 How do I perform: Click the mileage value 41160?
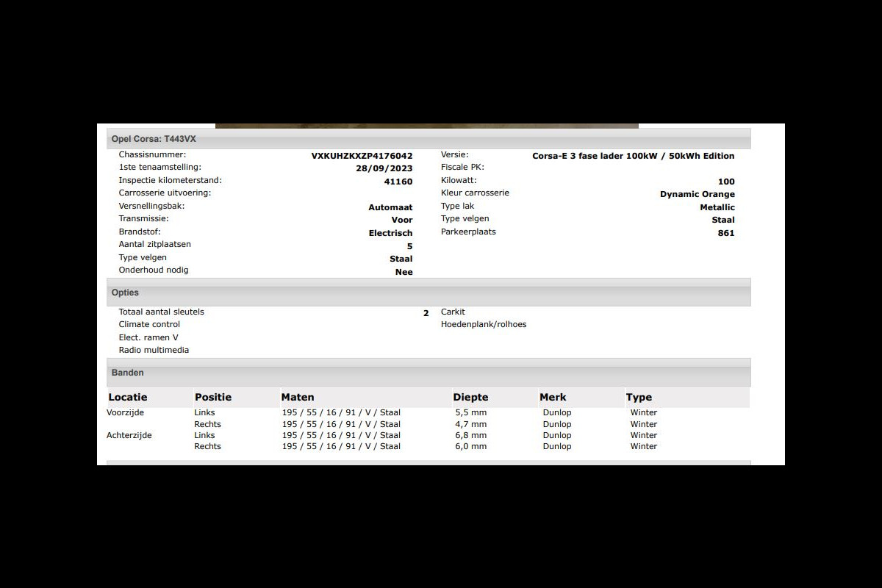coord(398,182)
